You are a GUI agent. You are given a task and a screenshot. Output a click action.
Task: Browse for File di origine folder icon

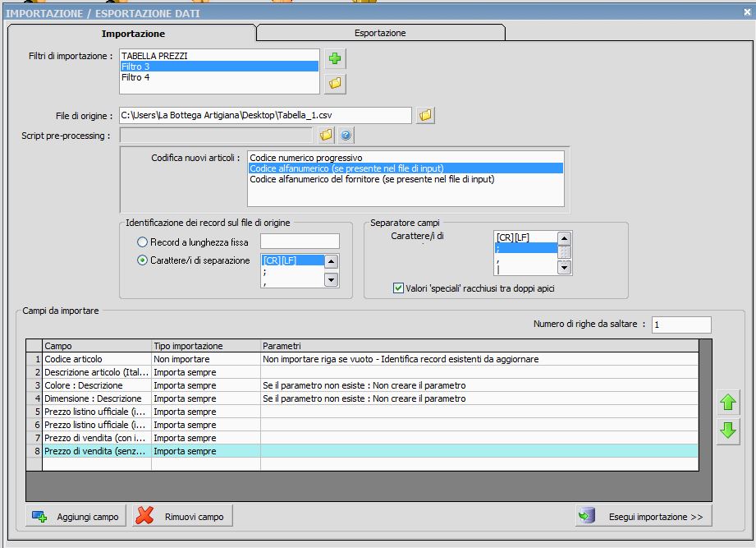coord(425,115)
